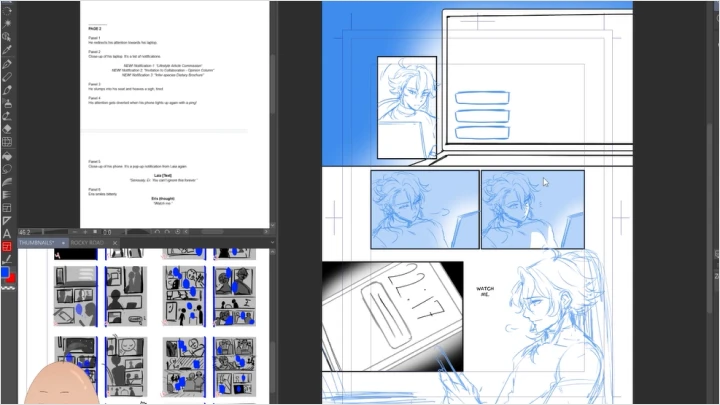The width and height of the screenshot is (720, 405).
Task: Select the grid-shaped tool icon
Action: [x=7, y=142]
